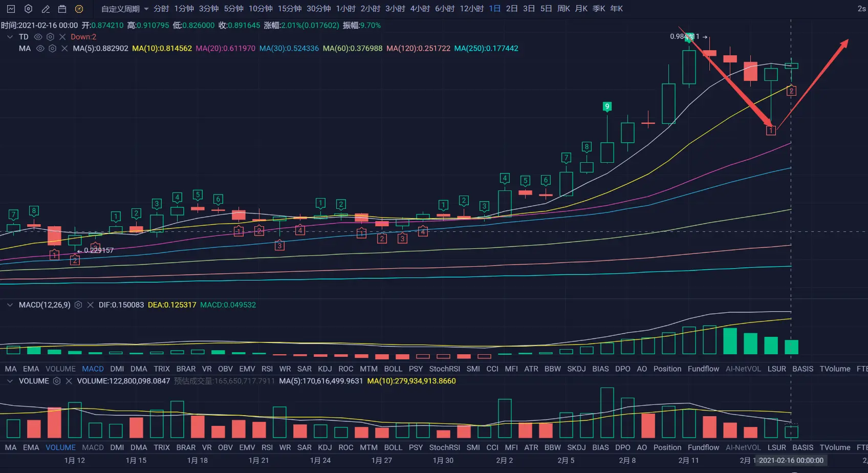
Task: Collapse the TD indicator legend chevron
Action: click(x=10, y=37)
